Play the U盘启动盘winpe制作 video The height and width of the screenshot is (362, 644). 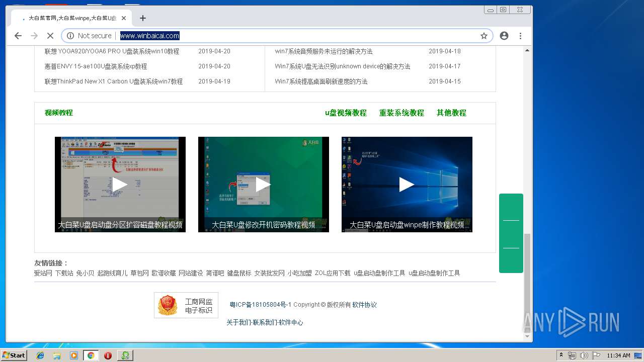coord(407,185)
